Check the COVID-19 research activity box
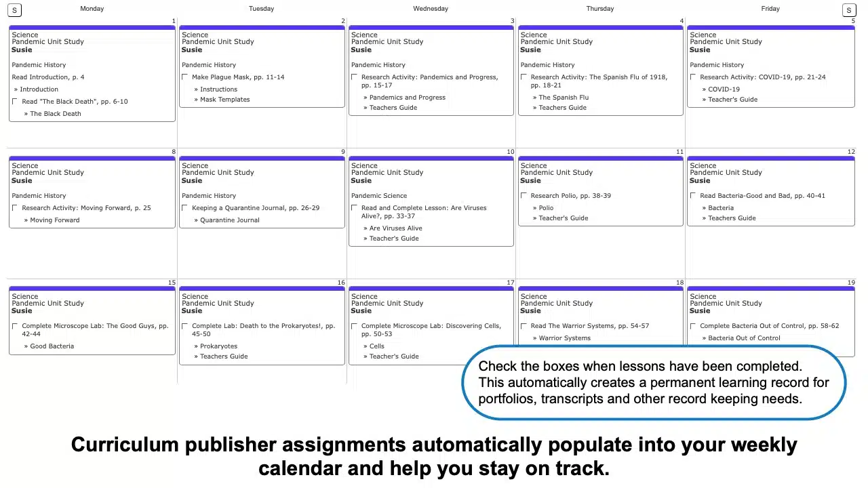 693,77
